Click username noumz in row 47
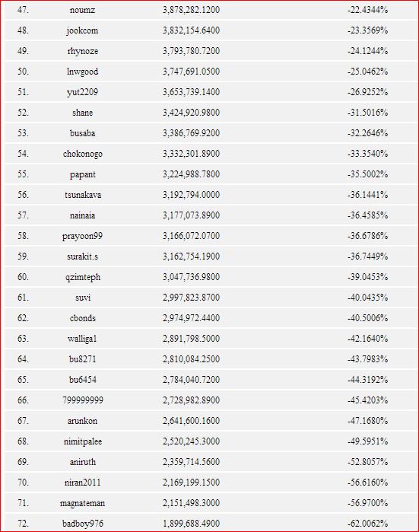 point(82,10)
